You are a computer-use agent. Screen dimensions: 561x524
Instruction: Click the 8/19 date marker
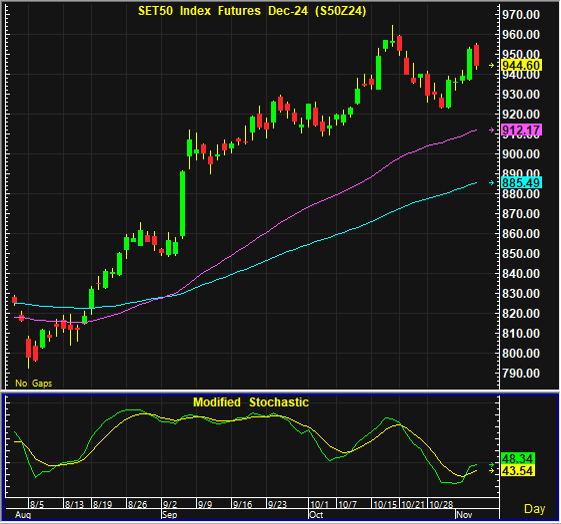click(x=102, y=504)
